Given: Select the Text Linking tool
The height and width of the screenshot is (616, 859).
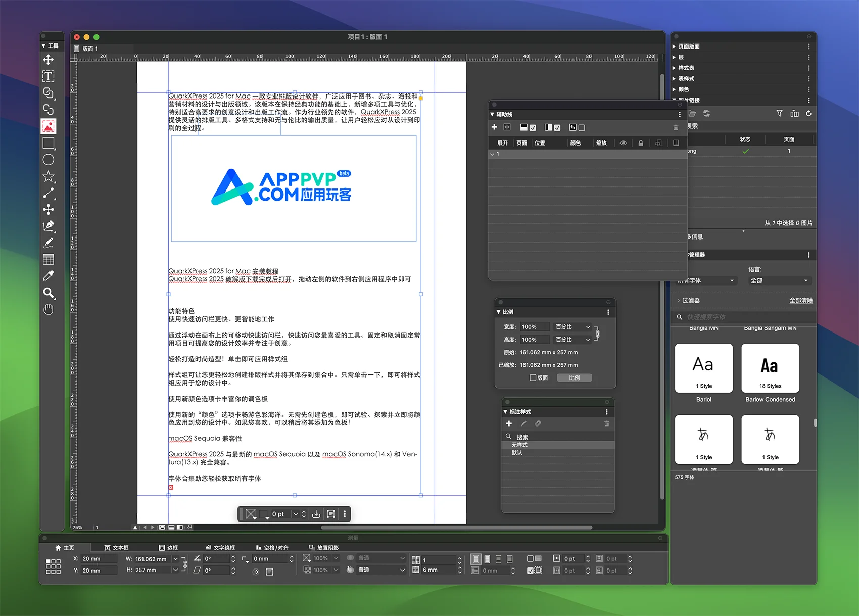Looking at the screenshot, I should pyautogui.click(x=49, y=93).
